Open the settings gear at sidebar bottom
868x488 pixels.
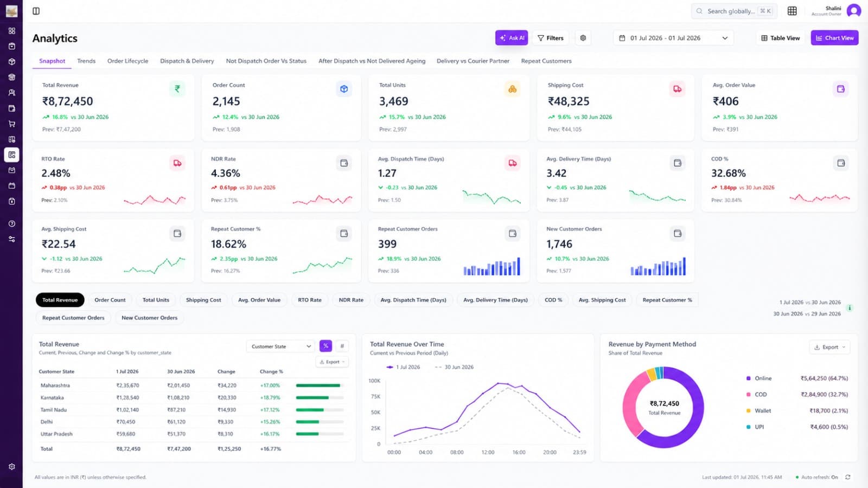tap(12, 466)
